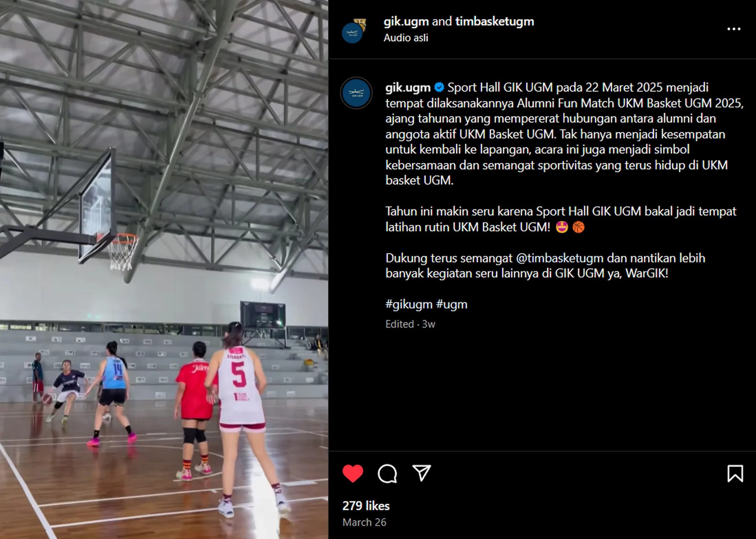Open gik.ugm avatar beside caption
Viewport: 756px width, 539px height.
pos(356,93)
